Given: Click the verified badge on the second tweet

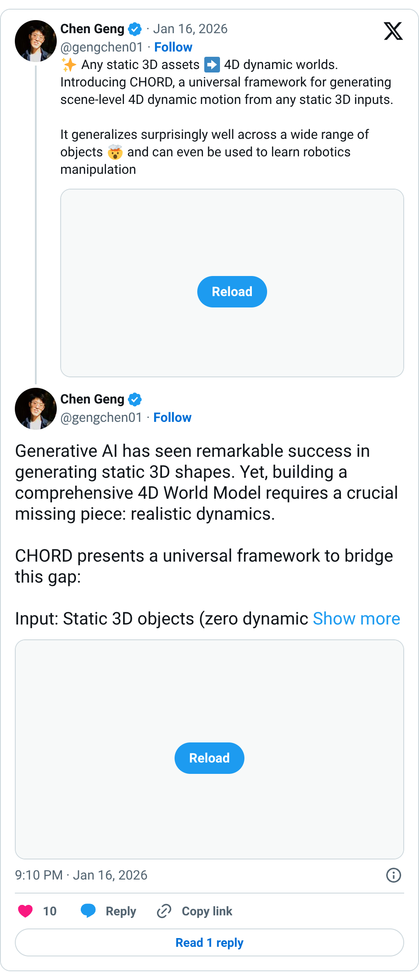Looking at the screenshot, I should [x=135, y=399].
